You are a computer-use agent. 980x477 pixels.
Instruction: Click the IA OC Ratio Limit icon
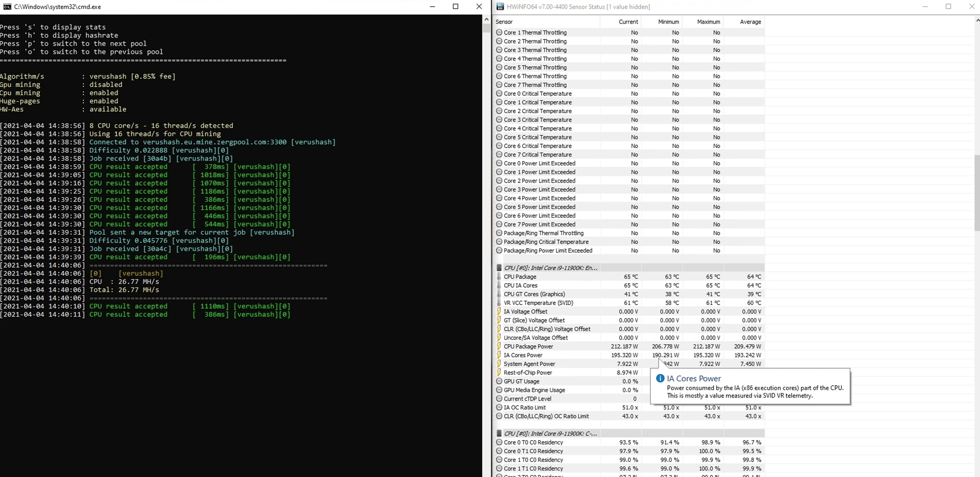click(x=499, y=407)
